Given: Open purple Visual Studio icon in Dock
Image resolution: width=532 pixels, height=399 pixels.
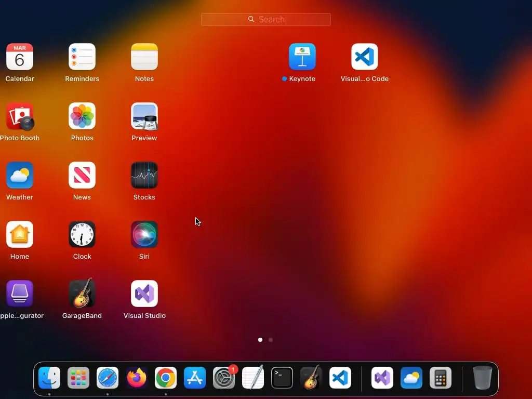Looking at the screenshot, I should [382, 378].
